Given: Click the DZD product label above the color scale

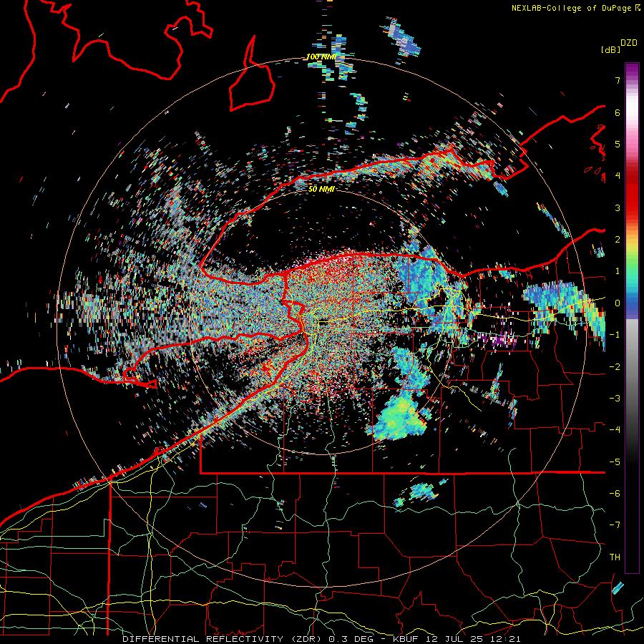Looking at the screenshot, I should [628, 43].
